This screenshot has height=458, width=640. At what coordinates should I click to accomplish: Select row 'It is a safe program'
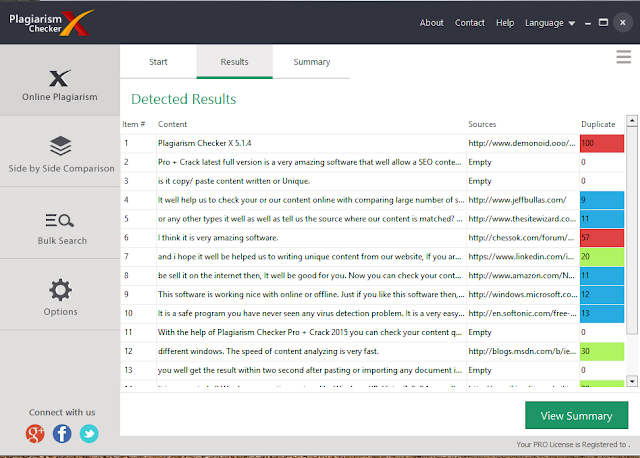(373, 313)
